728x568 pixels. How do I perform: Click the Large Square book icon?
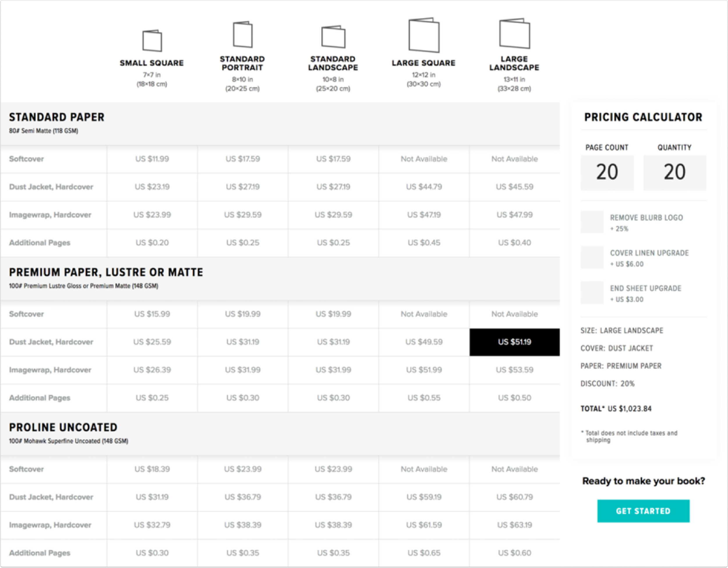coord(424,35)
